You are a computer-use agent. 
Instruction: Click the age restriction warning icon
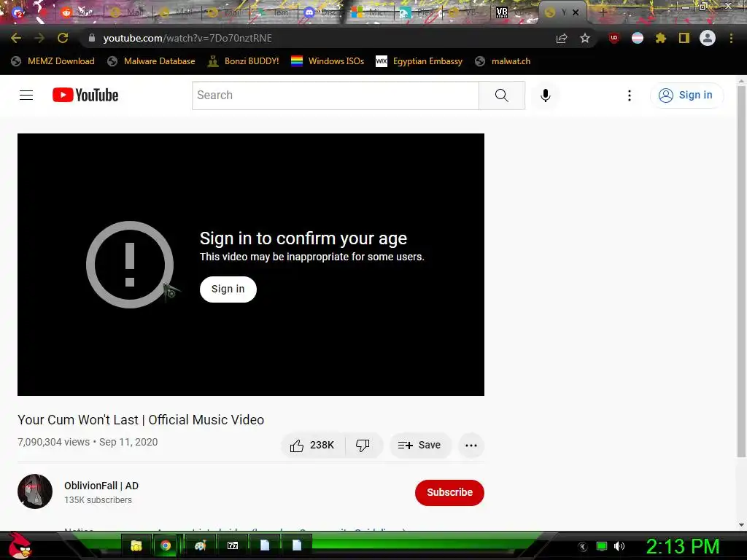click(x=130, y=264)
